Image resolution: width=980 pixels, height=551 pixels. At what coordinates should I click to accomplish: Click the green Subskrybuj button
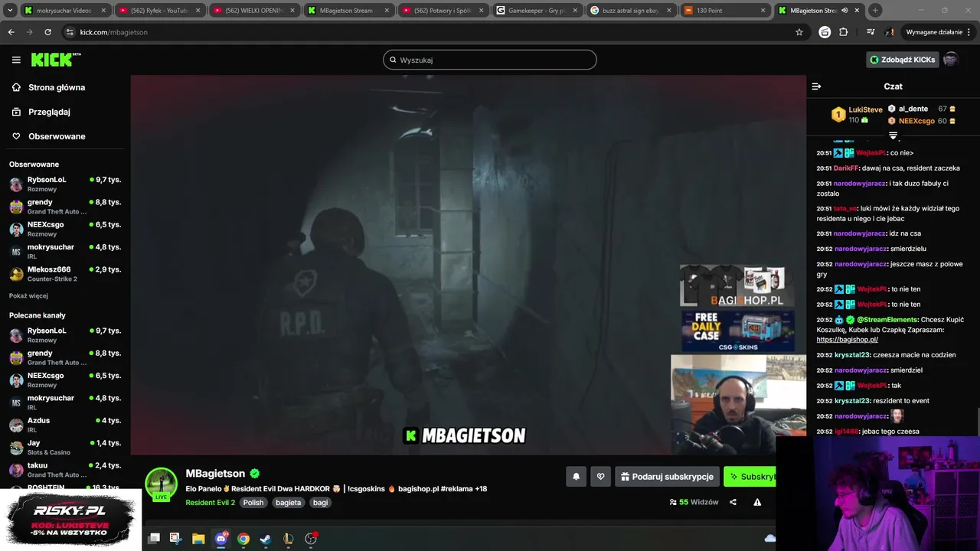(750, 477)
